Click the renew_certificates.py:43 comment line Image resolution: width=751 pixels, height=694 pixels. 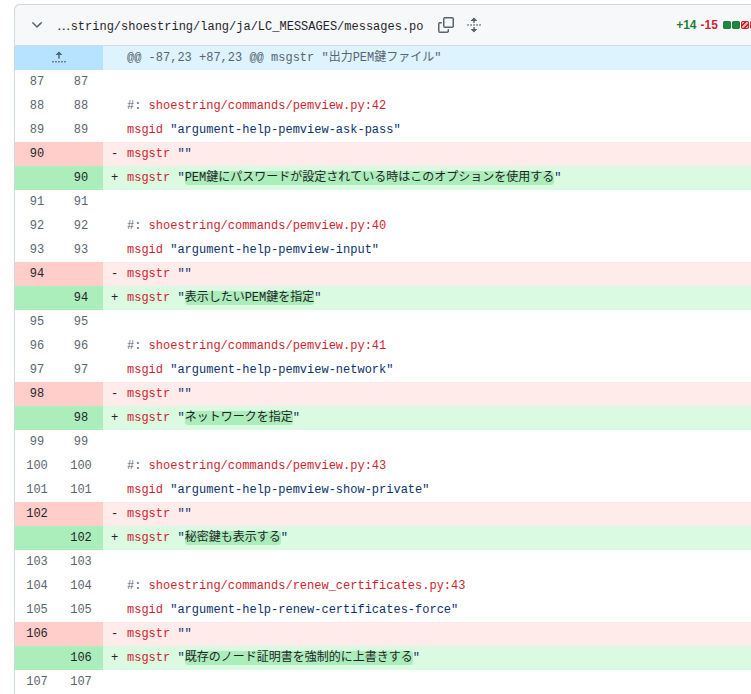(x=296, y=585)
